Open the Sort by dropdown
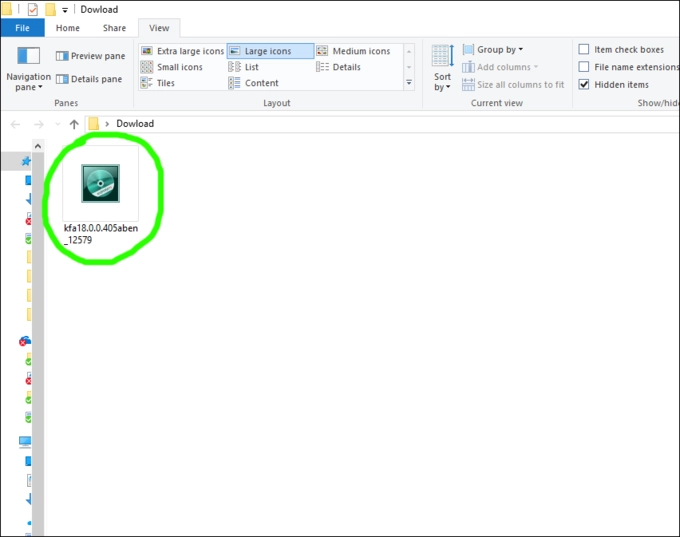 [442, 68]
